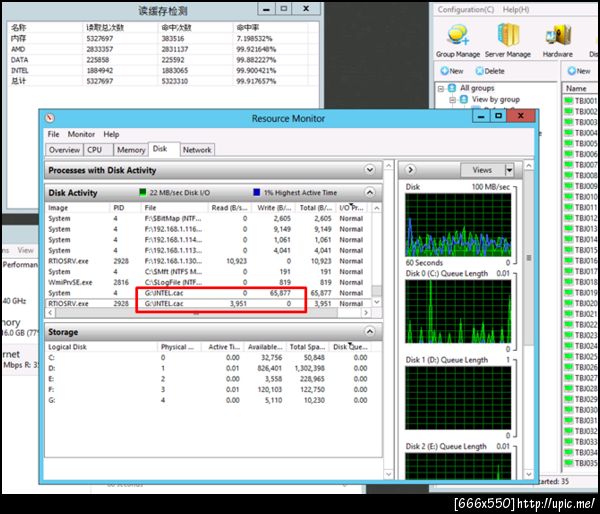Collapse the Storage section
This screenshot has height=514, width=600.
click(370, 331)
